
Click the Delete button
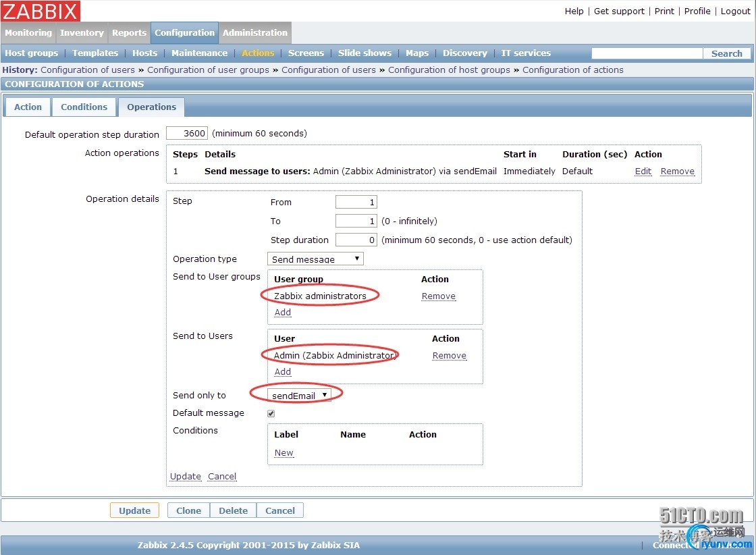(x=233, y=510)
